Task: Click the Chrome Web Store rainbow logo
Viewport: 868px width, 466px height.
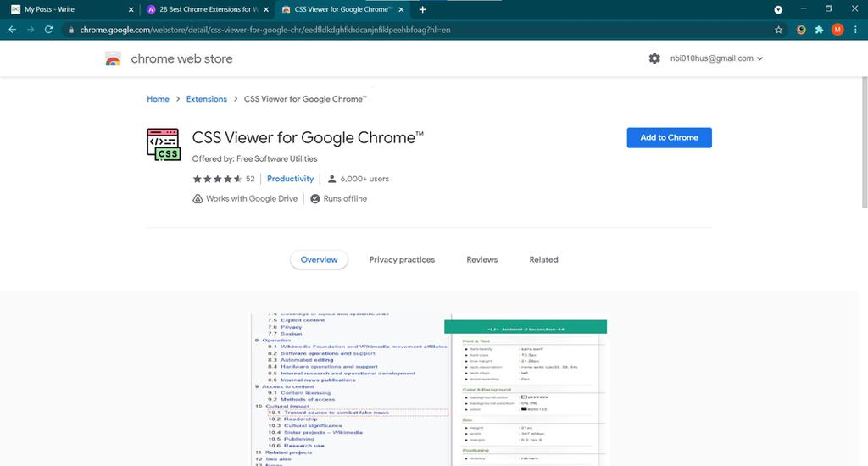Action: click(113, 58)
